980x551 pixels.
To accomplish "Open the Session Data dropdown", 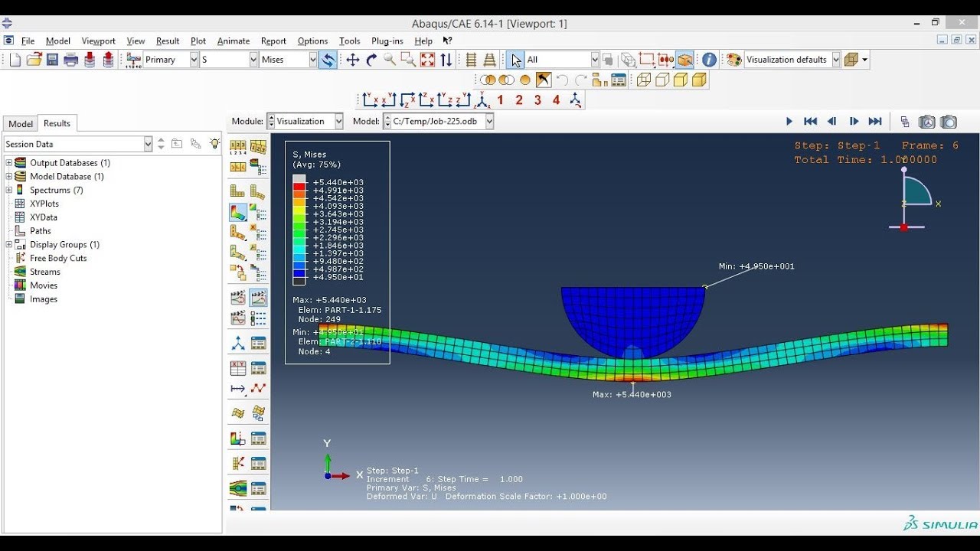I will click(x=149, y=144).
